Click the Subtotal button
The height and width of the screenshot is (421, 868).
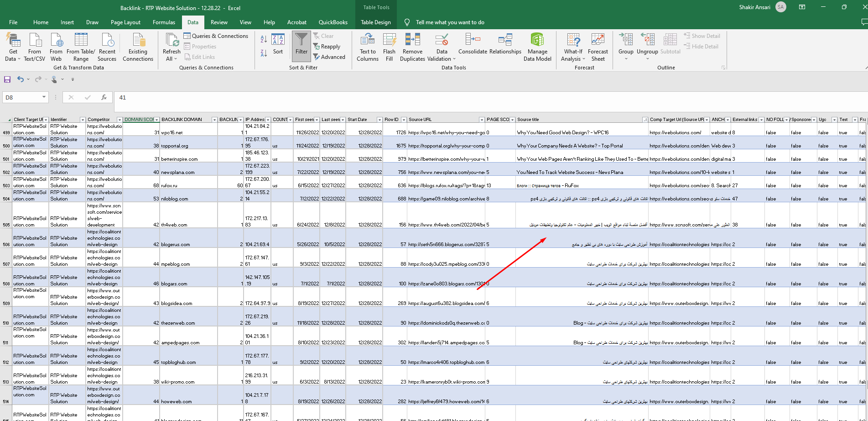(670, 44)
